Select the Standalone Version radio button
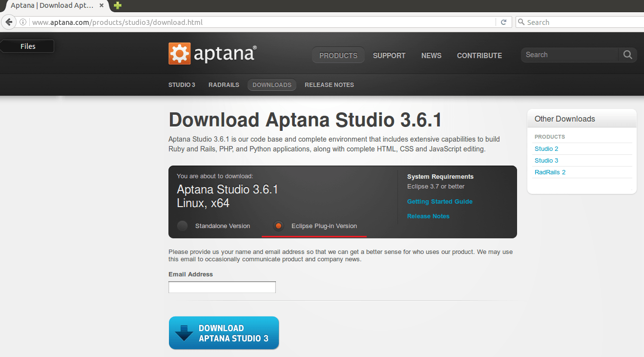644x357 pixels. [x=182, y=226]
